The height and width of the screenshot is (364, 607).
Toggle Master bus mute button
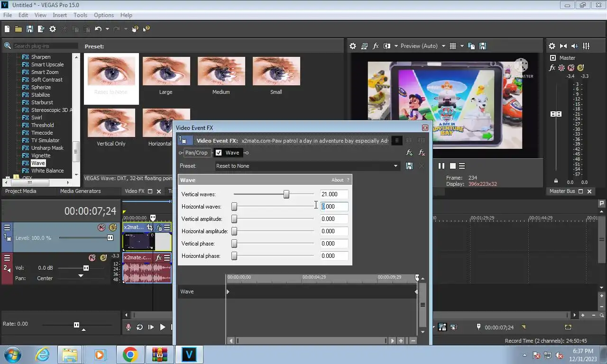571,68
